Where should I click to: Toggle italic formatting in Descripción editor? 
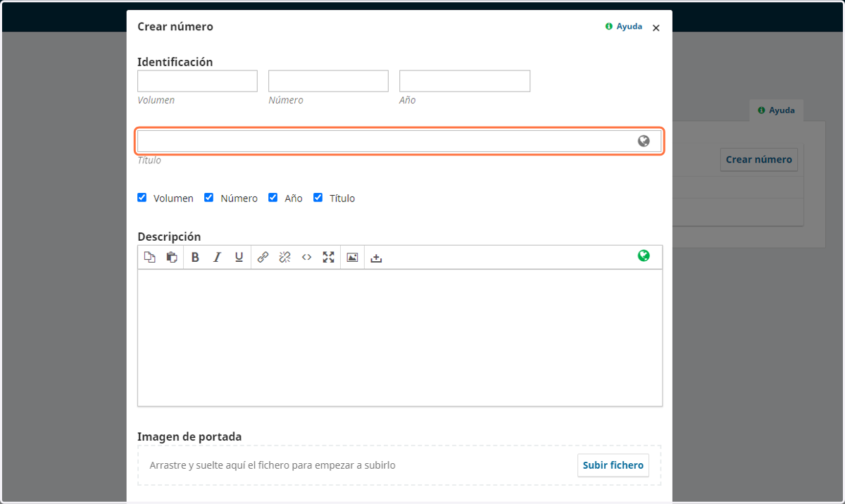(217, 258)
